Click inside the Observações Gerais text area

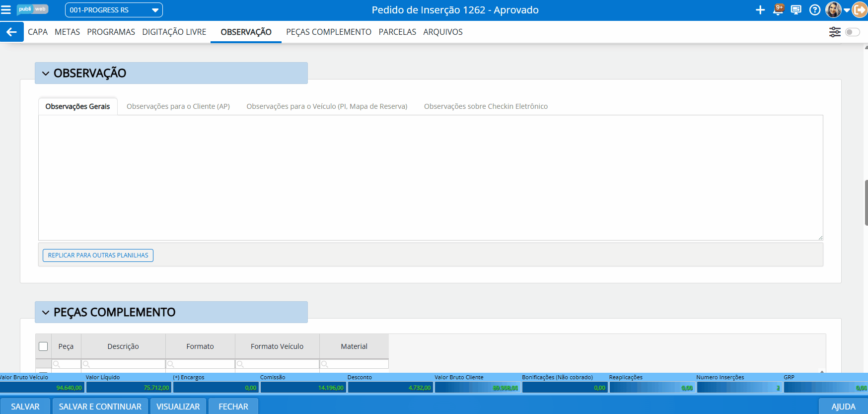(430, 177)
